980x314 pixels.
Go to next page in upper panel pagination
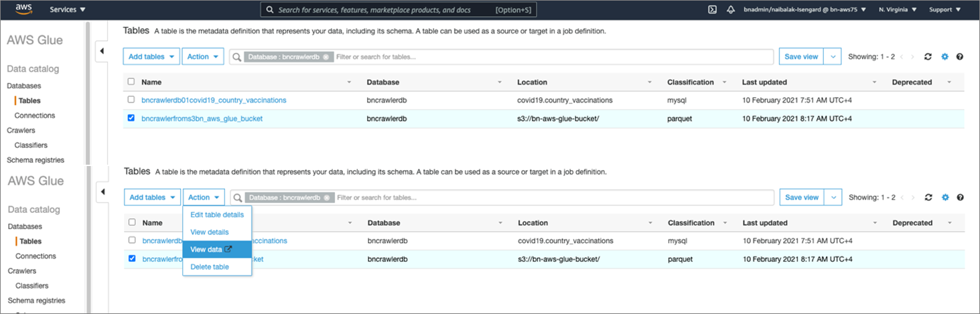click(912, 57)
